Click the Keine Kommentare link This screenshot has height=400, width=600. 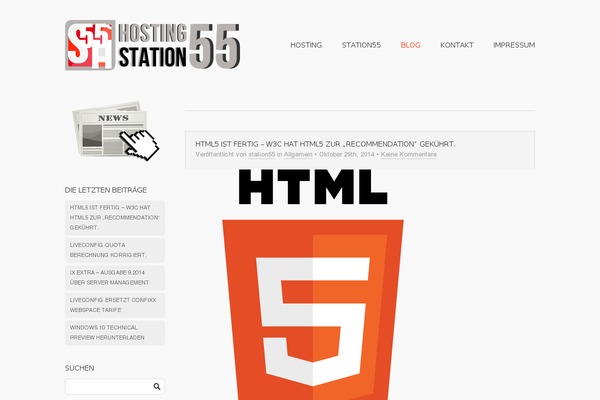[x=409, y=155]
